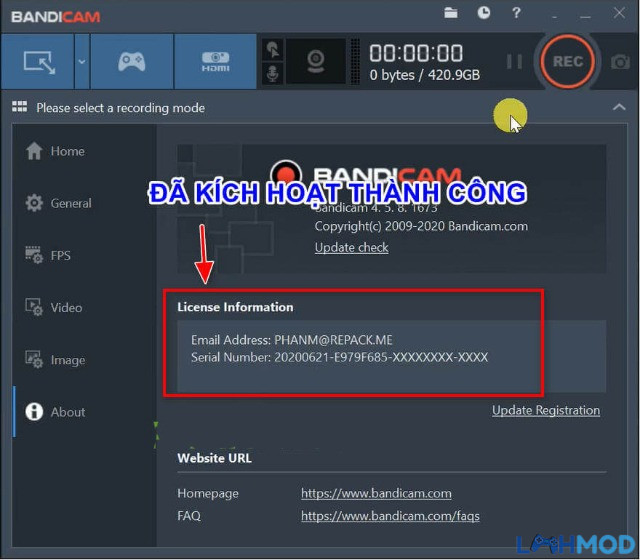640x560 pixels.
Task: Open scheduled recording clock icon
Action: (x=484, y=13)
